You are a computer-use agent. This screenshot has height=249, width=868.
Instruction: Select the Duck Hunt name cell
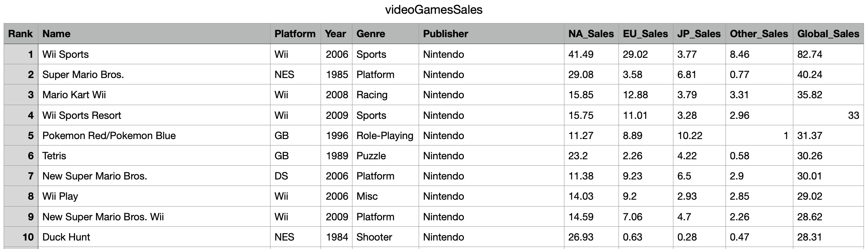(154, 237)
